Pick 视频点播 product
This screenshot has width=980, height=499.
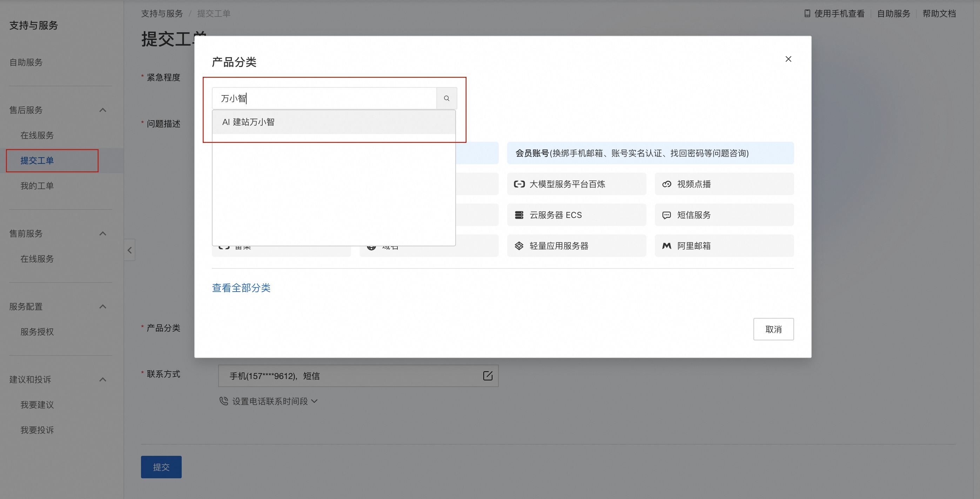[724, 184]
